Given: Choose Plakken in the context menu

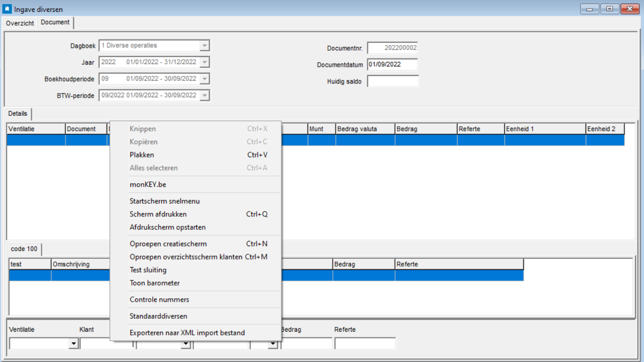Looking at the screenshot, I should coord(195,155).
